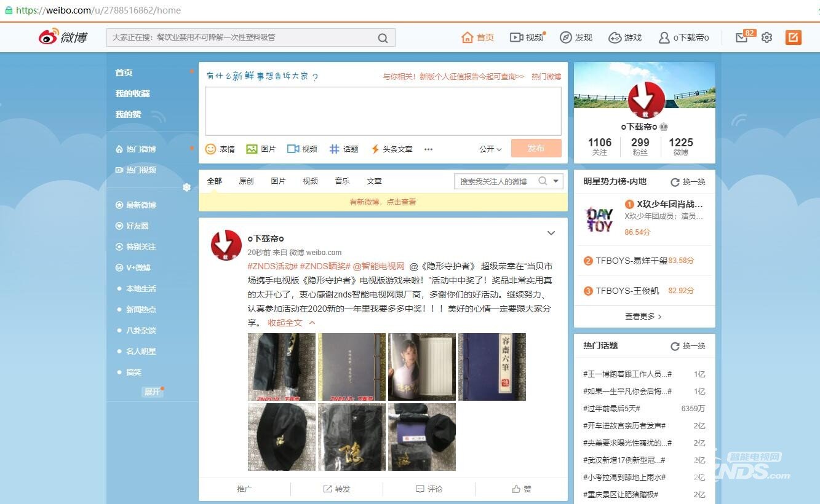Open the 发现 discover nav item
This screenshot has height=504, width=820.
(576, 37)
